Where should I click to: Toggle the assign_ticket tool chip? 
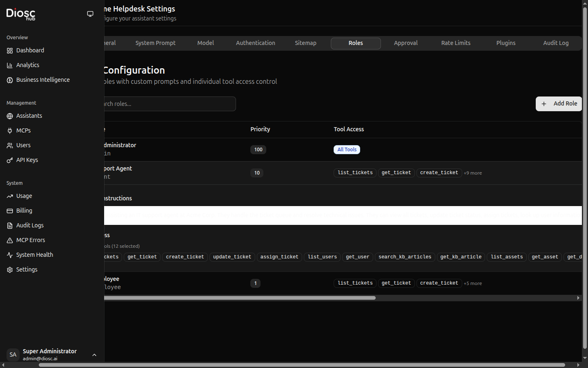coord(279,257)
